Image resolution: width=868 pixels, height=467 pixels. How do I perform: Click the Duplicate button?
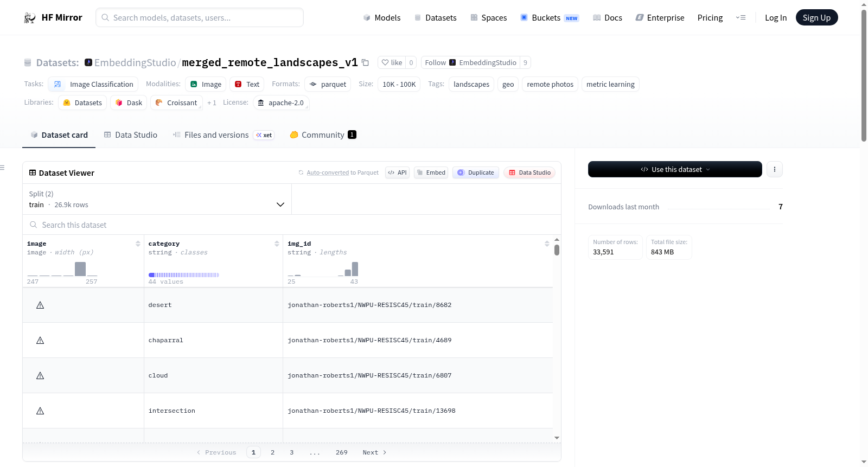click(x=476, y=173)
